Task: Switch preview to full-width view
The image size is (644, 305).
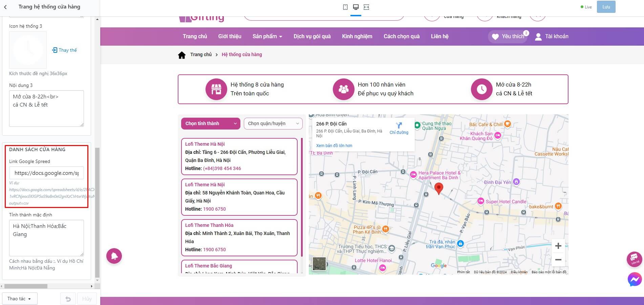Action: [366, 7]
